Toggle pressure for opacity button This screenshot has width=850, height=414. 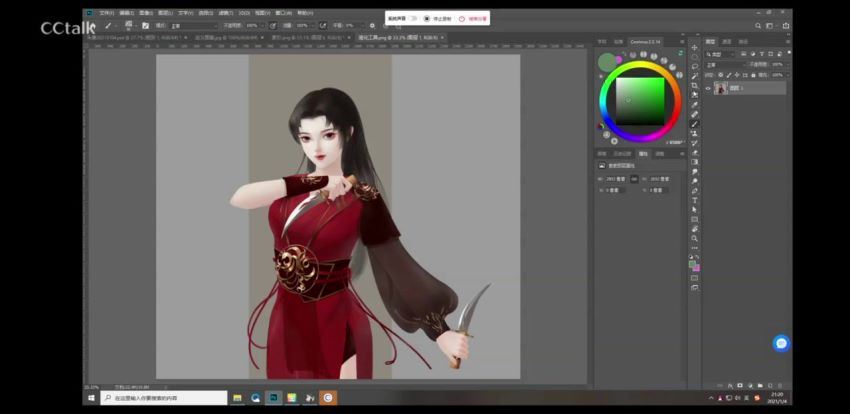273,25
